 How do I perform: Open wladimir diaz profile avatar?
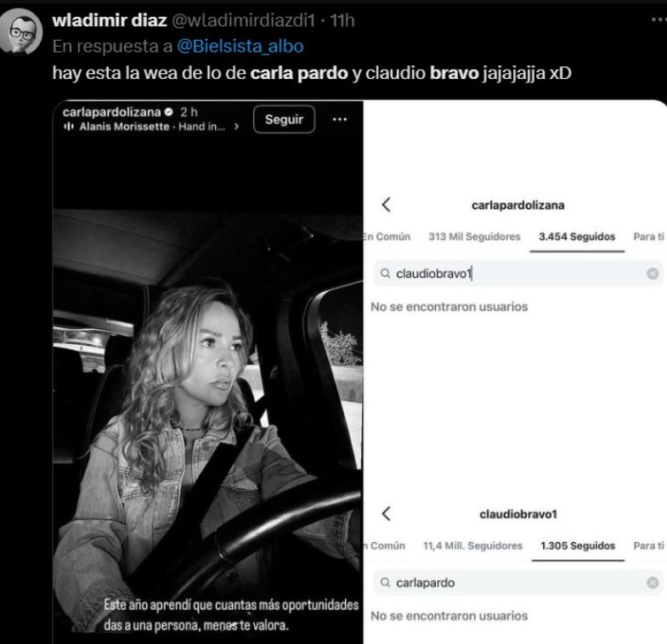point(20,32)
